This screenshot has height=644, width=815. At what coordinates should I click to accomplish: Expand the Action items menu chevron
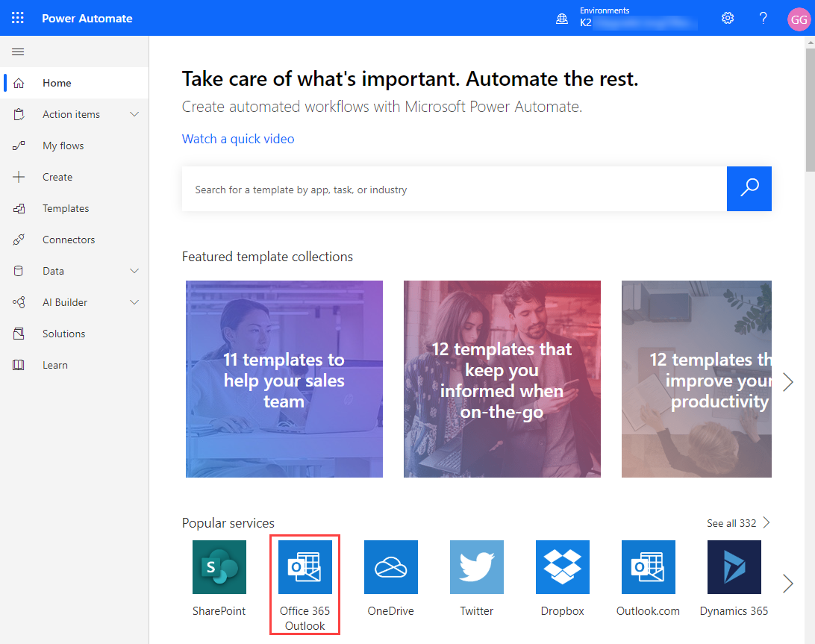click(134, 114)
